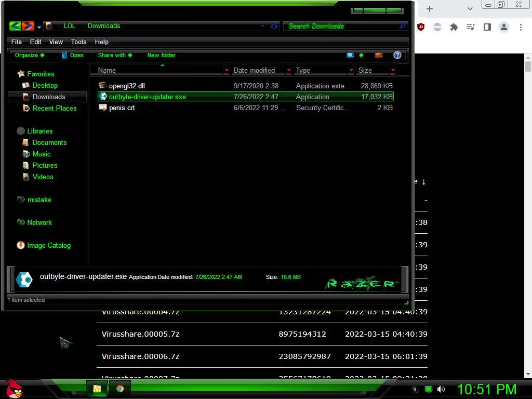This screenshot has height=399, width=532.
Task: Open Music library
Action: click(42, 154)
